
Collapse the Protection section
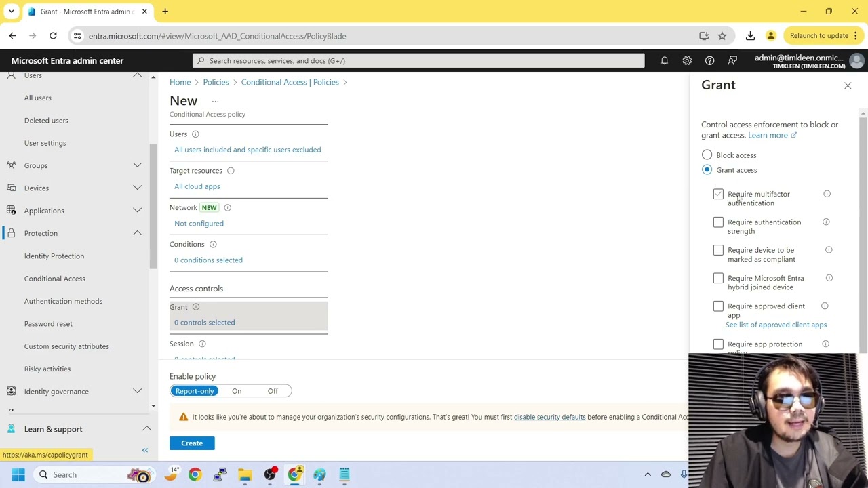137,233
